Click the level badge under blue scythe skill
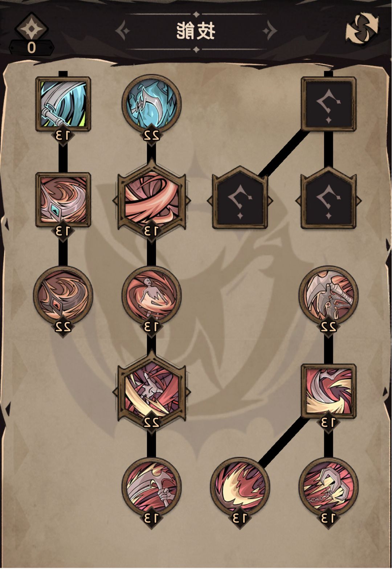Image resolution: width=392 pixels, height=569 pixels. tap(63, 135)
